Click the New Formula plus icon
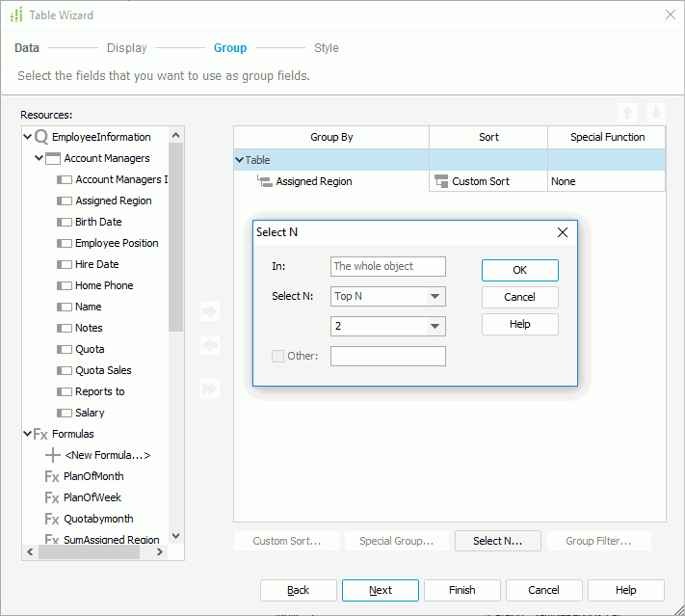Viewport: 685px width, 616px height. pos(53,455)
